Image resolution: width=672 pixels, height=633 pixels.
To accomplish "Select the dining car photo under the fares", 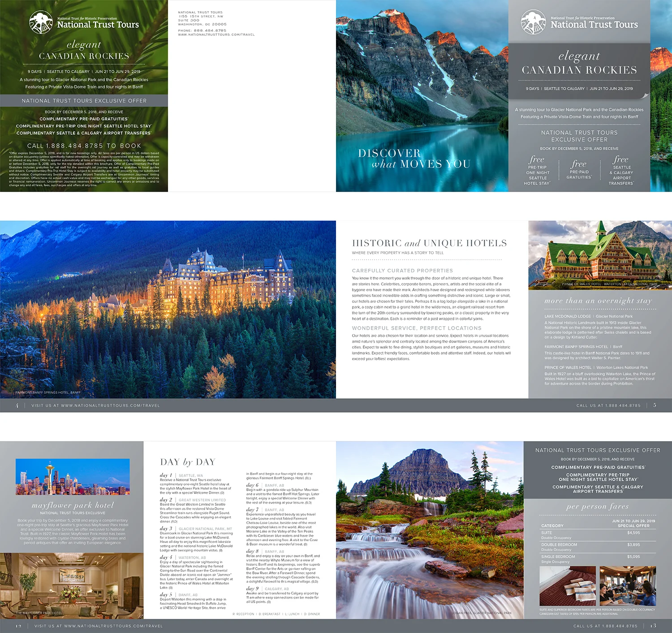I will 628,586.
